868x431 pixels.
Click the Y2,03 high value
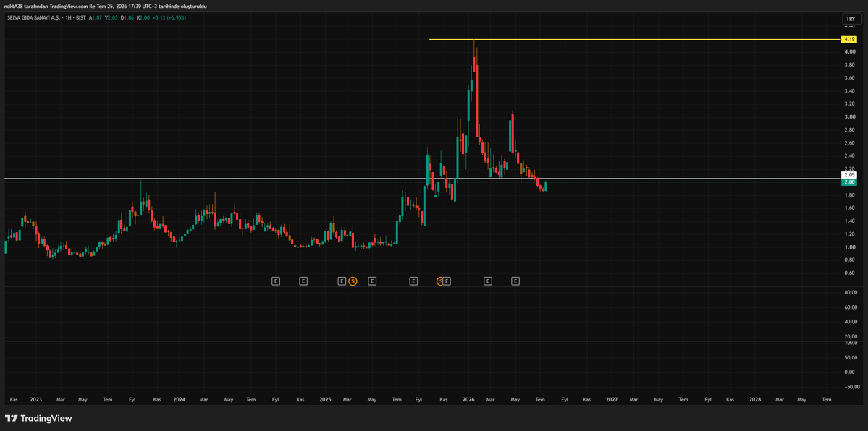[x=111, y=17]
